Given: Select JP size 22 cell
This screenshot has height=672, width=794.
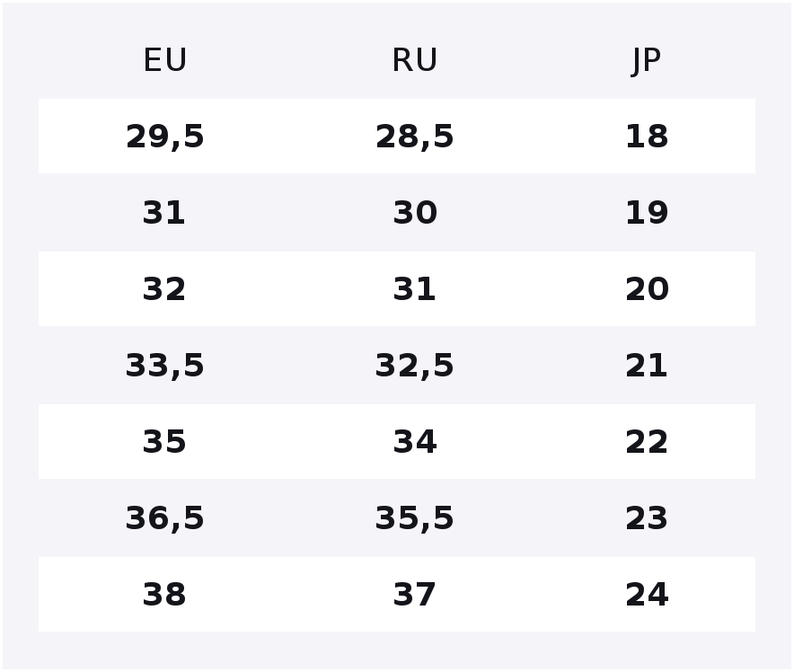Looking at the screenshot, I should point(647,442).
